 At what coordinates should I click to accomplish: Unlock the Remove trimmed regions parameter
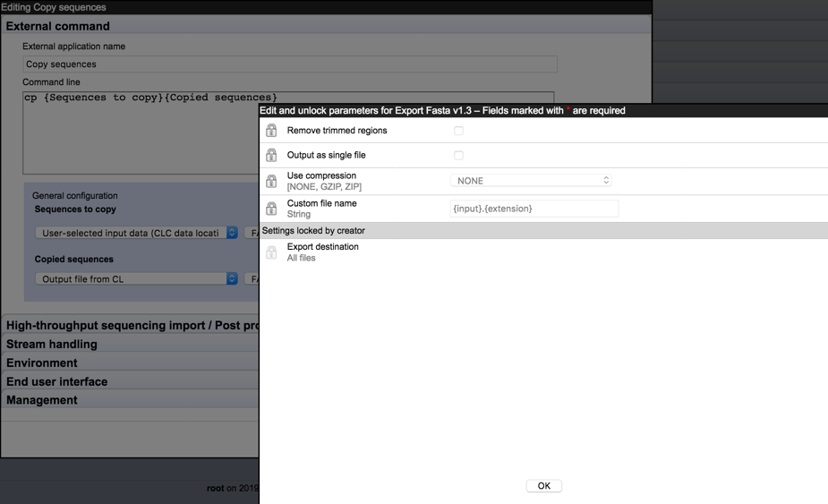[271, 131]
